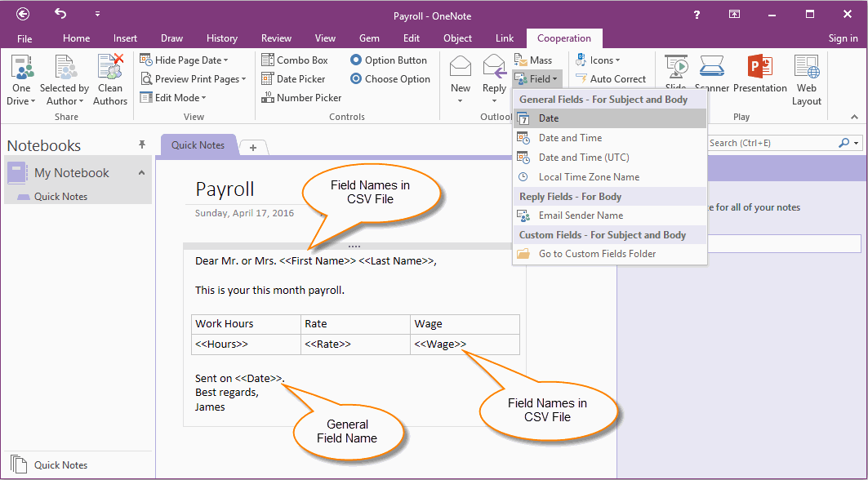The height and width of the screenshot is (480, 868).
Task: Select Email Sender Name field
Action: [x=610, y=216]
